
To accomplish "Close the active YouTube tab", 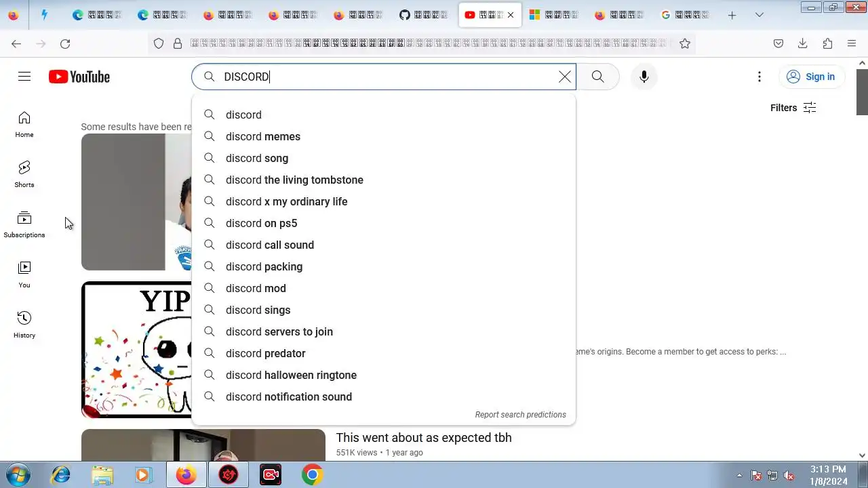I will point(511,15).
